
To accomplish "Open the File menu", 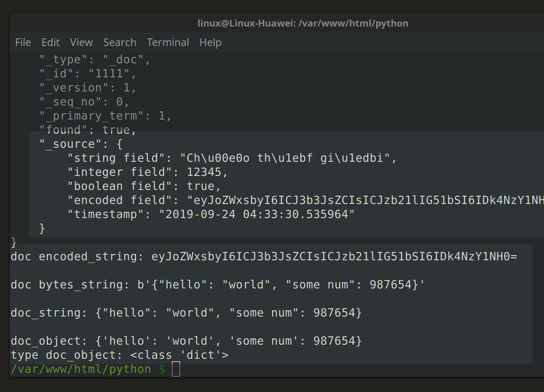I will coord(22,42).
